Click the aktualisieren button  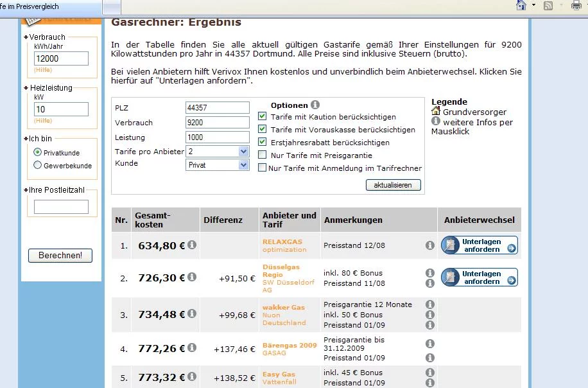point(393,185)
